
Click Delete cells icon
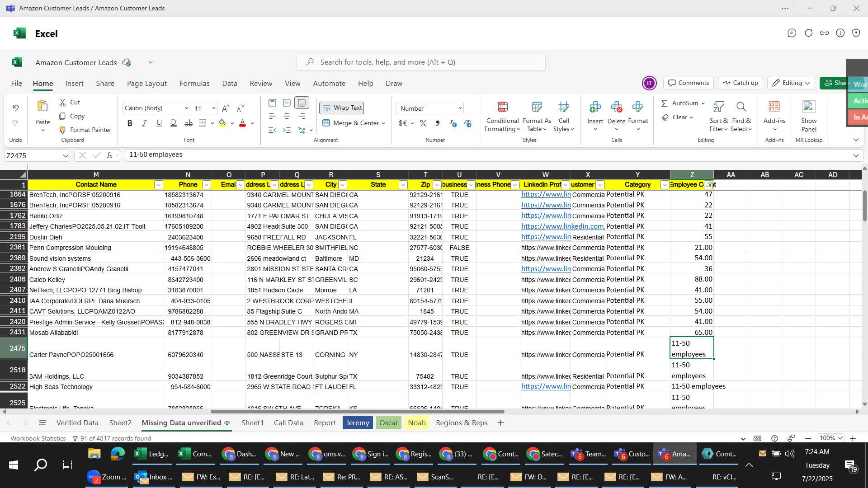(x=616, y=107)
